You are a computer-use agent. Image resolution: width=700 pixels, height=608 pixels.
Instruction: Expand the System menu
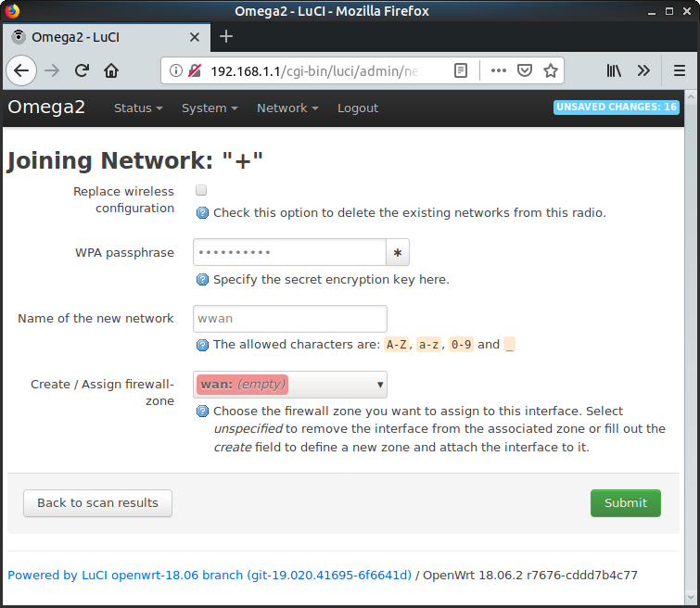[x=210, y=108]
